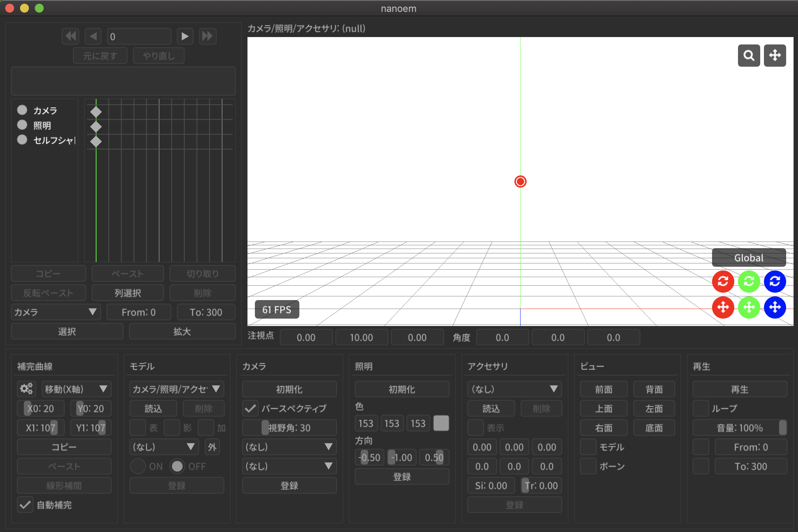Screen dimensions: 798x532
Task: Open the accessory (なし) dropdown
Action: (x=515, y=389)
